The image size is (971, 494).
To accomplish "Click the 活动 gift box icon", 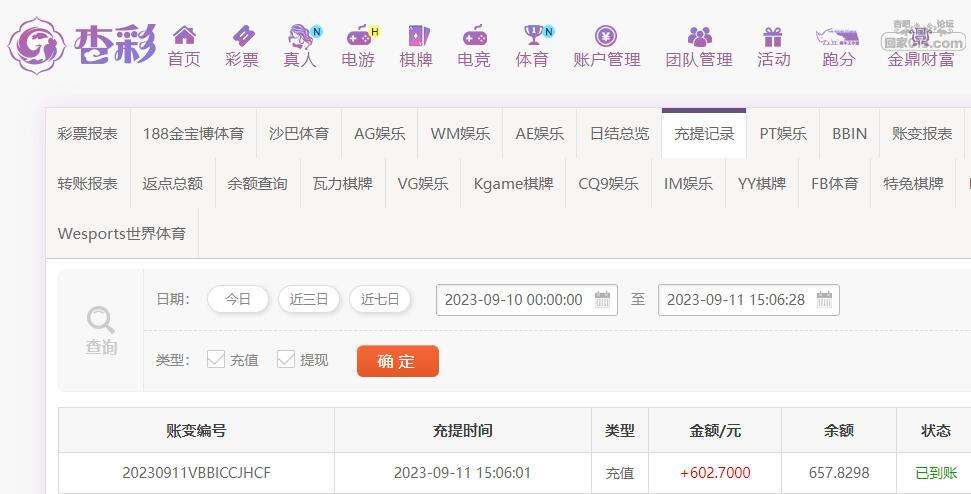I will 773,36.
